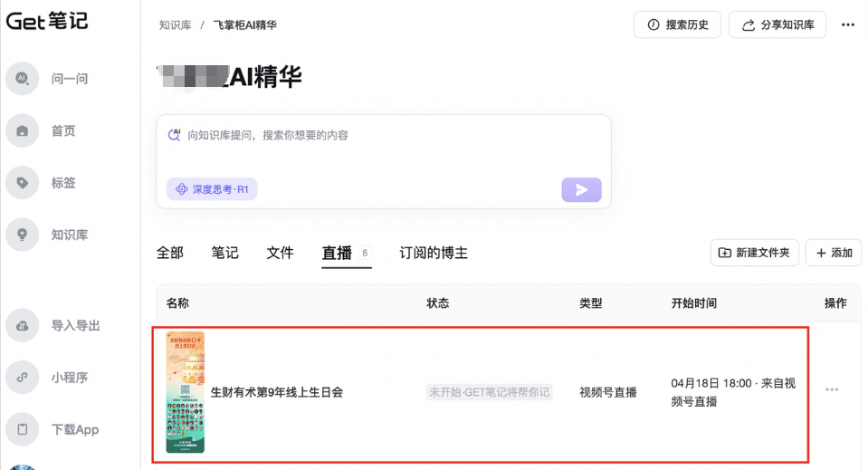Open the top-right more options ellipsis
The image size is (868, 470).
848,25
